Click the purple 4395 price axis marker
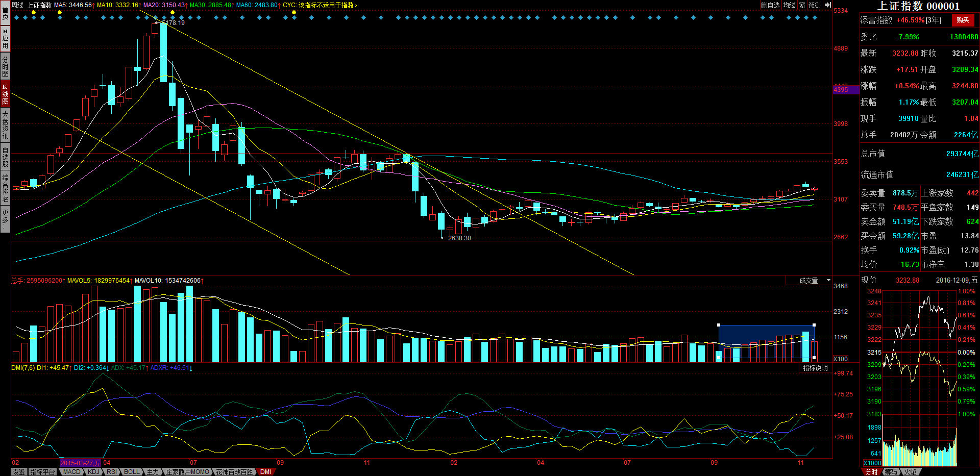The image size is (980, 476). coord(845,90)
